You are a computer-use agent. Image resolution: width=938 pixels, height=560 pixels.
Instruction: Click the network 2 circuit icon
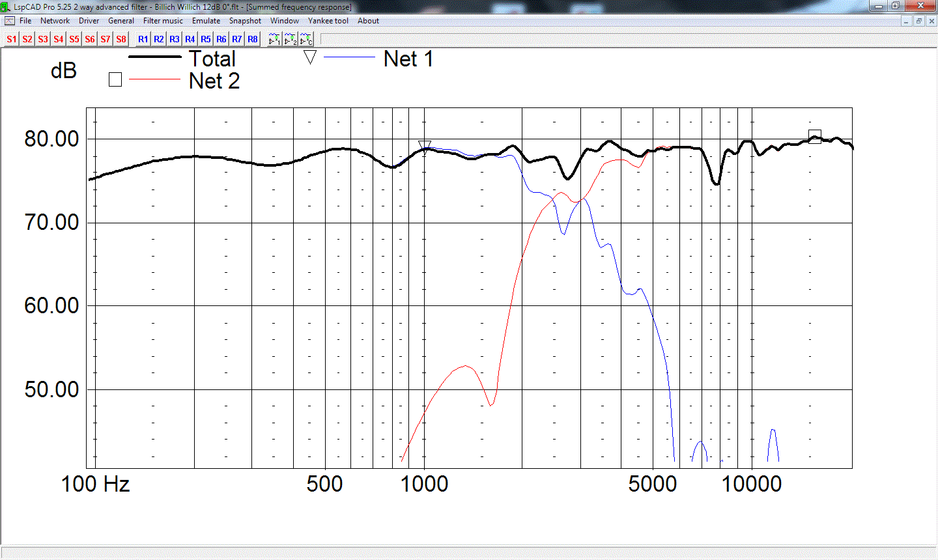[291, 40]
